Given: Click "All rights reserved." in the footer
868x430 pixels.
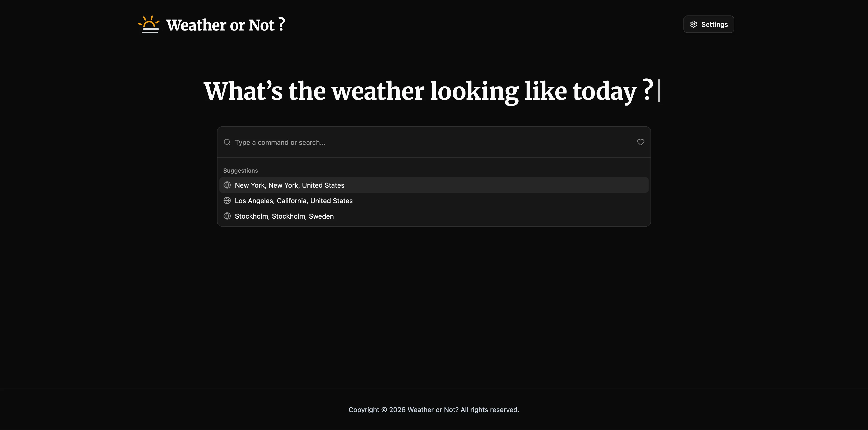Looking at the screenshot, I should [x=490, y=410].
